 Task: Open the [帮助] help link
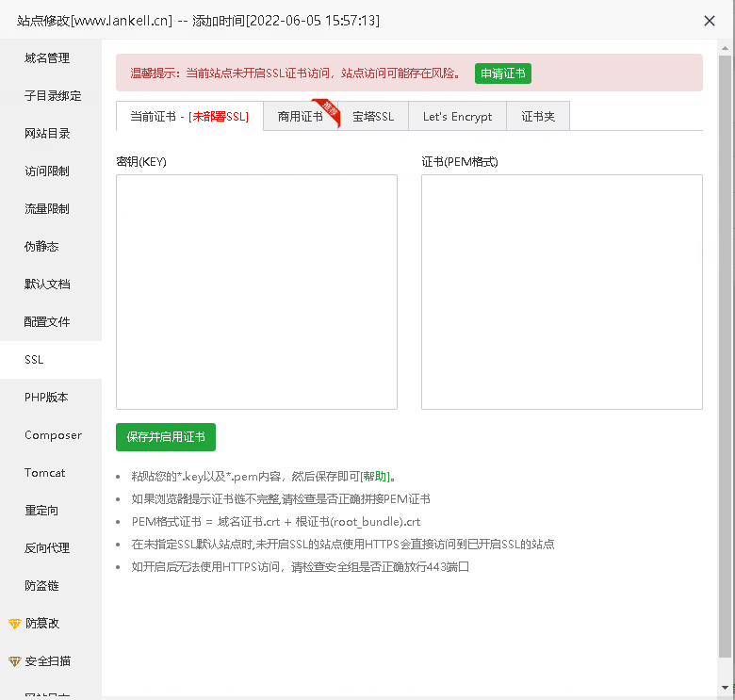pos(375,477)
